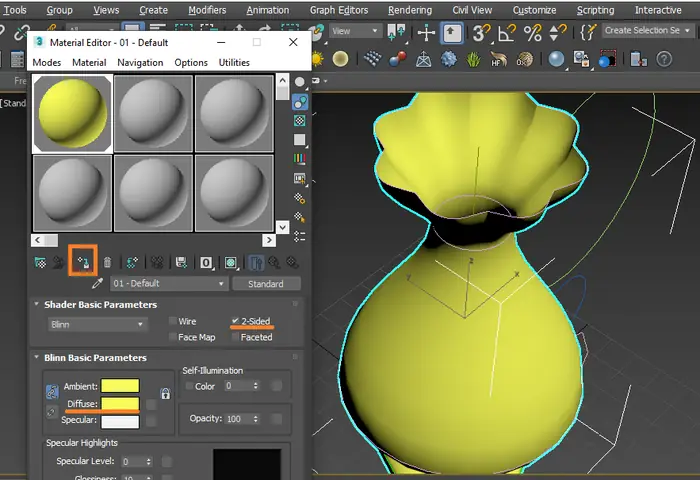Screen dimensions: 700x480
Task: Toggle the checkered Background icon
Action: tap(300, 121)
